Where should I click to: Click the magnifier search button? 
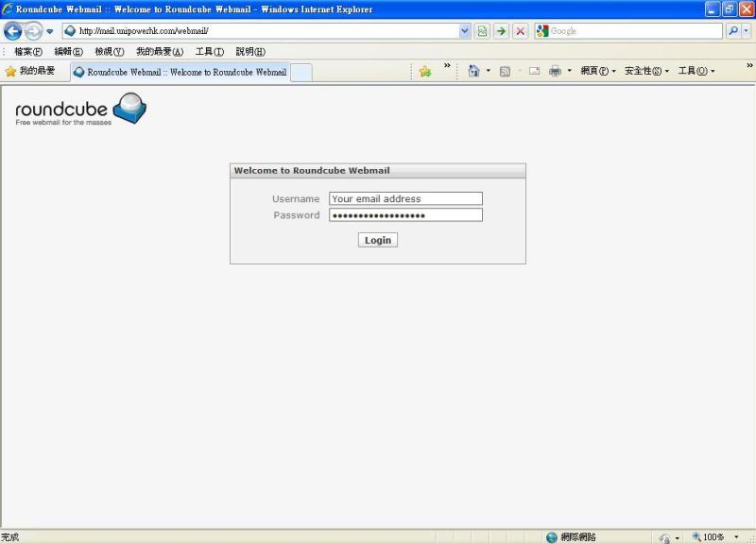pyautogui.click(x=733, y=31)
